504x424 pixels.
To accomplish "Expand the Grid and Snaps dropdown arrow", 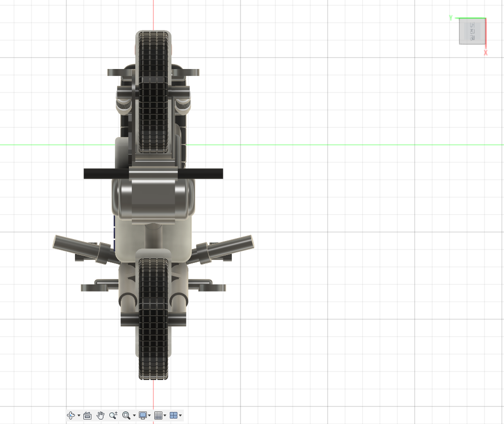I will point(165,415).
